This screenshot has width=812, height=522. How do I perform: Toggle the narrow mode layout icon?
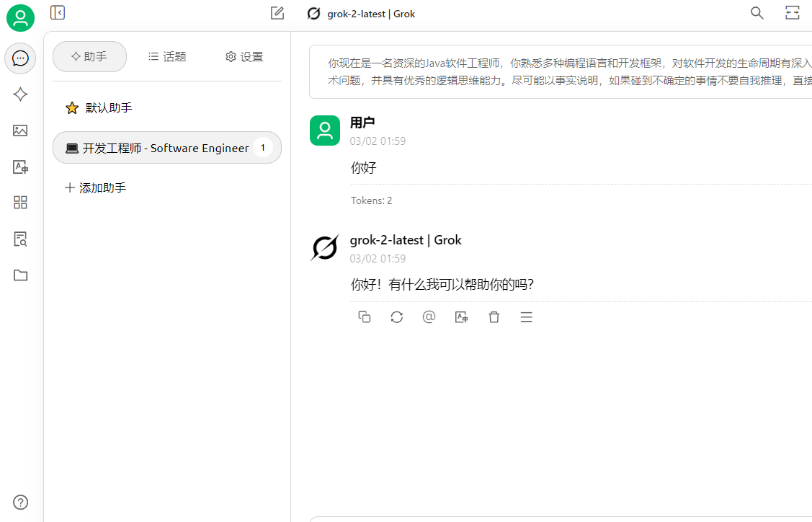point(793,13)
